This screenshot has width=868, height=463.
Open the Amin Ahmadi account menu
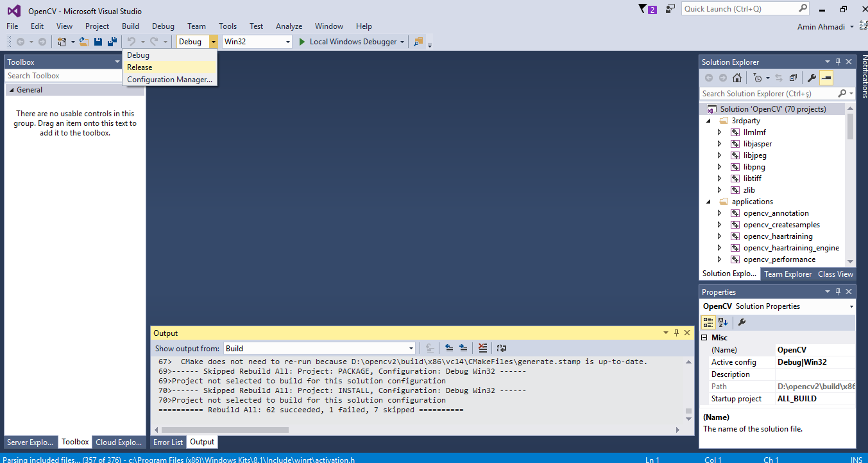tap(825, 27)
